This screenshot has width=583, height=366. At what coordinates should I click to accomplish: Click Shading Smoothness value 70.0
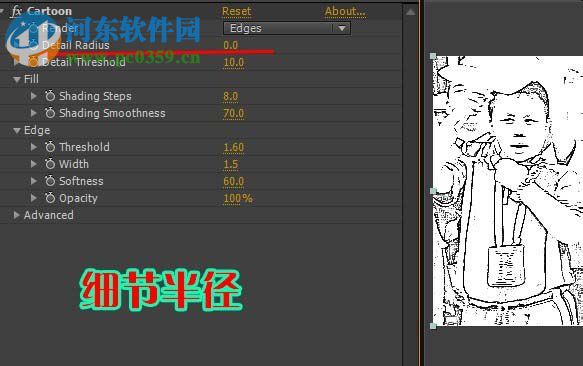pos(233,113)
